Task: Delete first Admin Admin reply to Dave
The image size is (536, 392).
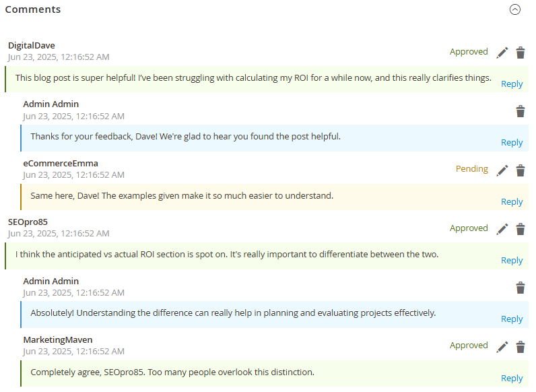Action: click(521, 111)
